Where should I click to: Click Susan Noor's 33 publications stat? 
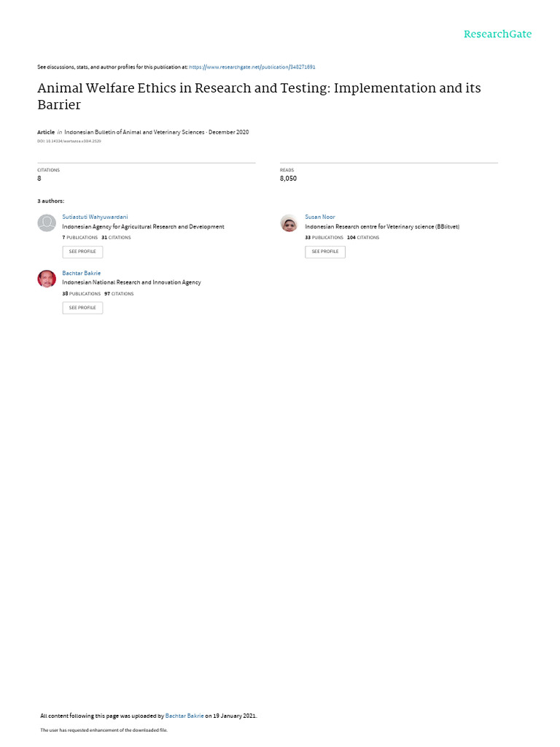pyautogui.click(x=324, y=237)
